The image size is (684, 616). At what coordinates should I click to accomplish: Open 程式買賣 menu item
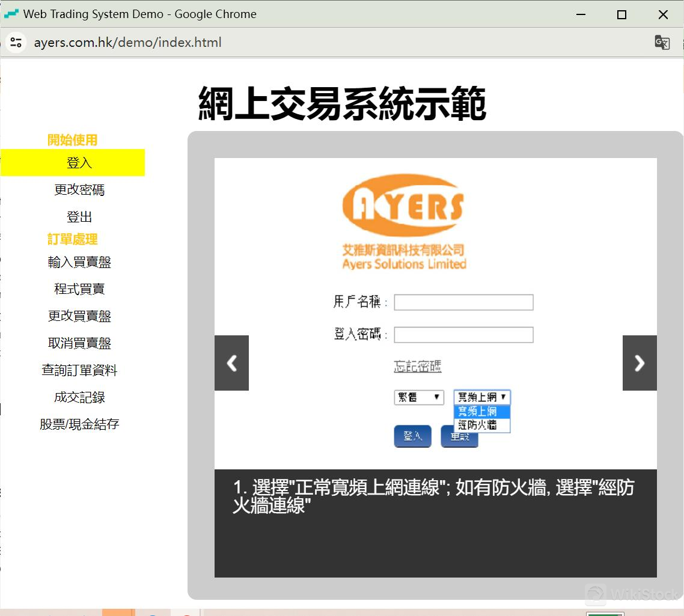pos(79,289)
